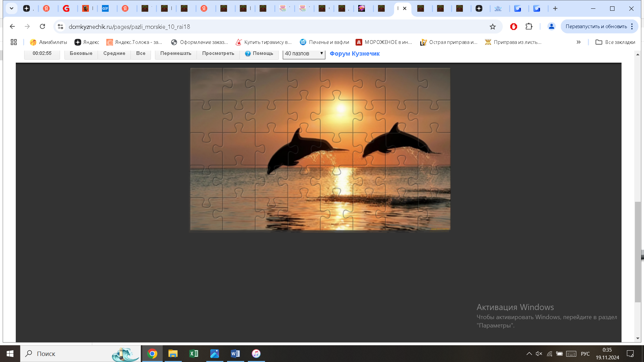Open File Explorer from the taskbar
644x362 pixels.
click(x=173, y=354)
